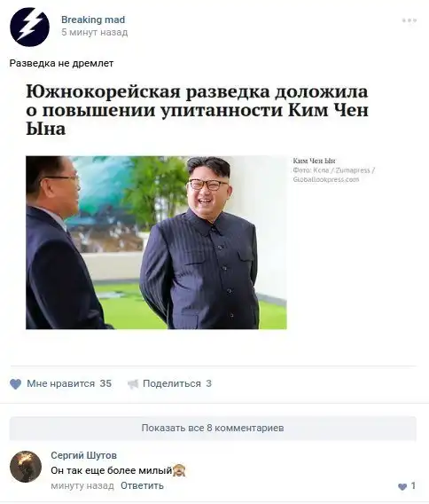Image resolution: width=429 pixels, height=504 pixels.
Task: Click the 'Мне нравится' label
Action: (x=60, y=383)
